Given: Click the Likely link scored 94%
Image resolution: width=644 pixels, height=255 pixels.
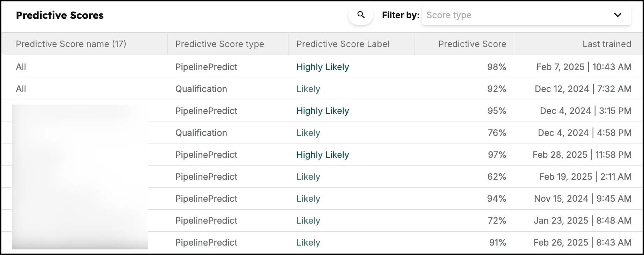Looking at the screenshot, I should click(x=308, y=199).
